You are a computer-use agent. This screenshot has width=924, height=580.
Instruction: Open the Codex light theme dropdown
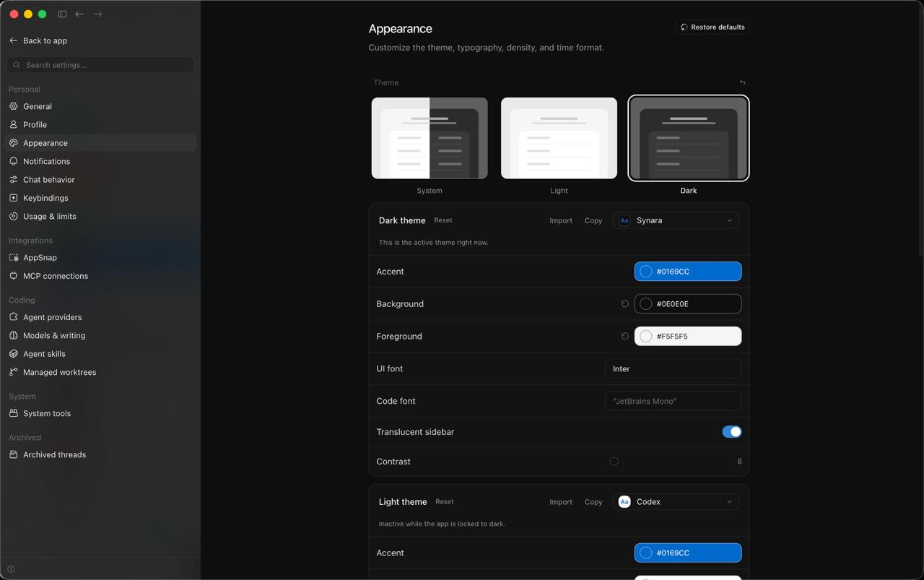coord(676,502)
